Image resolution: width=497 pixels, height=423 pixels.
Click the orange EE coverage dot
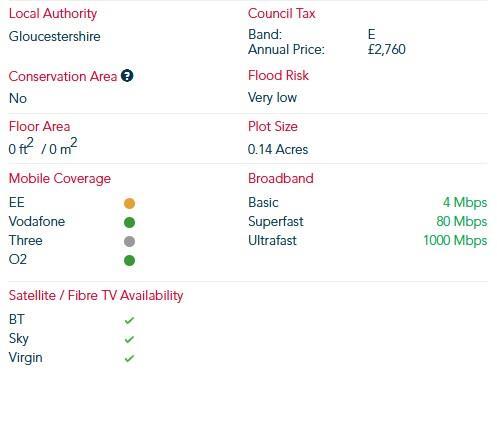[129, 203]
